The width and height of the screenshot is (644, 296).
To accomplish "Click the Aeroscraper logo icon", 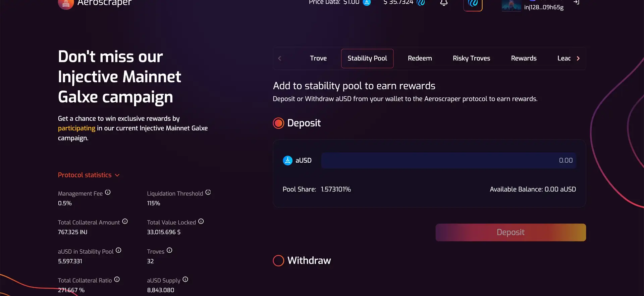I will click(x=66, y=4).
